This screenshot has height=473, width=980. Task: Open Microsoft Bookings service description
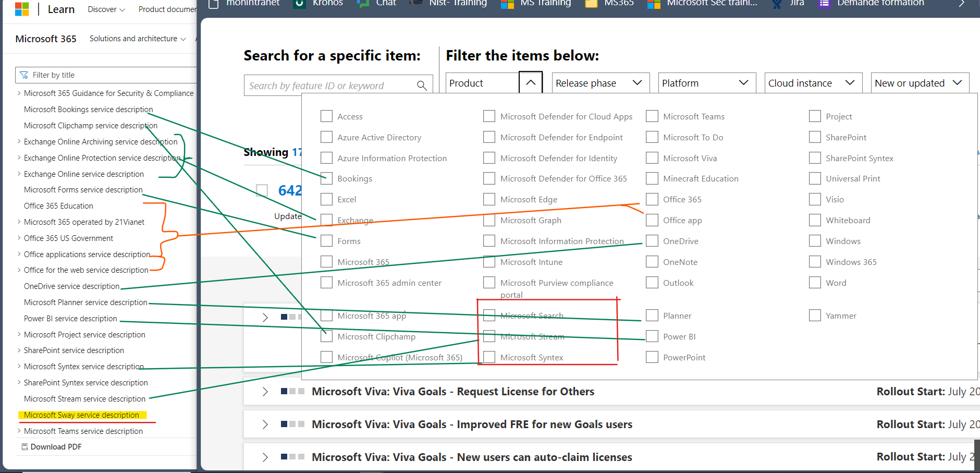[89, 110]
